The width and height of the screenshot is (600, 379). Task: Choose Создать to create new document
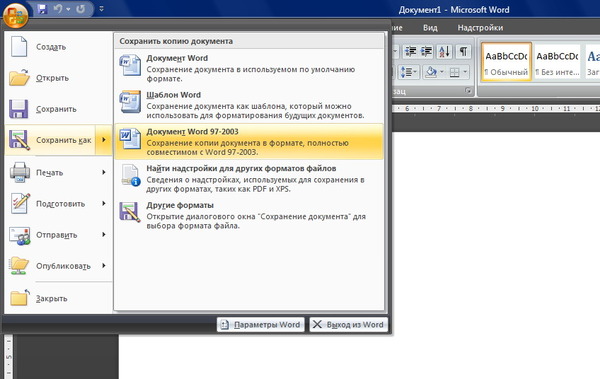tap(59, 47)
